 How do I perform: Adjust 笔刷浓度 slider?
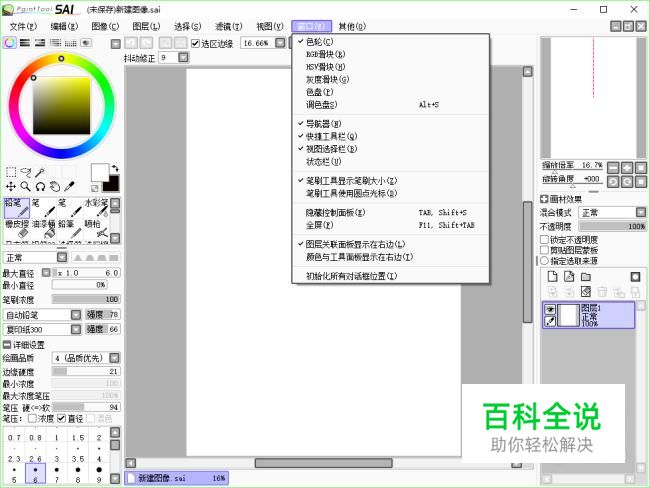[x=86, y=299]
